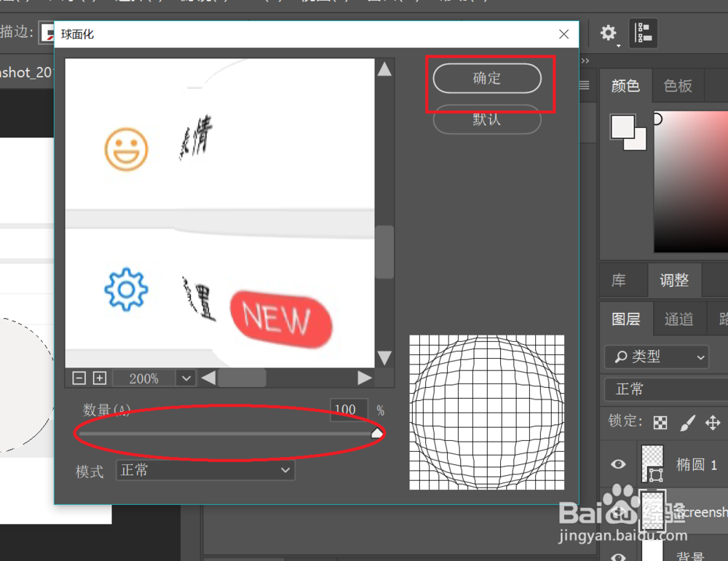Click the preview scroll-right arrow
Viewport: 728px width, 561px height.
[x=365, y=378]
